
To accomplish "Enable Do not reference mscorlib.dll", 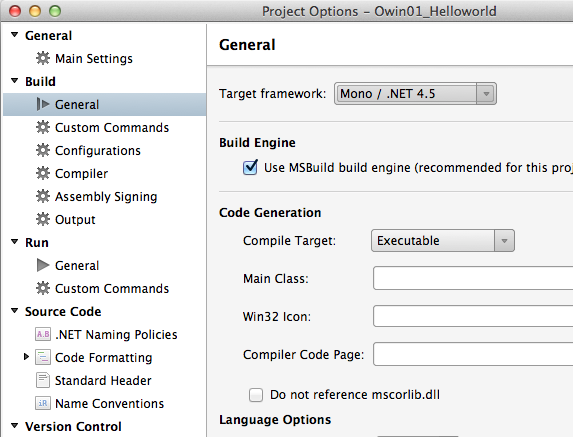I will click(256, 395).
